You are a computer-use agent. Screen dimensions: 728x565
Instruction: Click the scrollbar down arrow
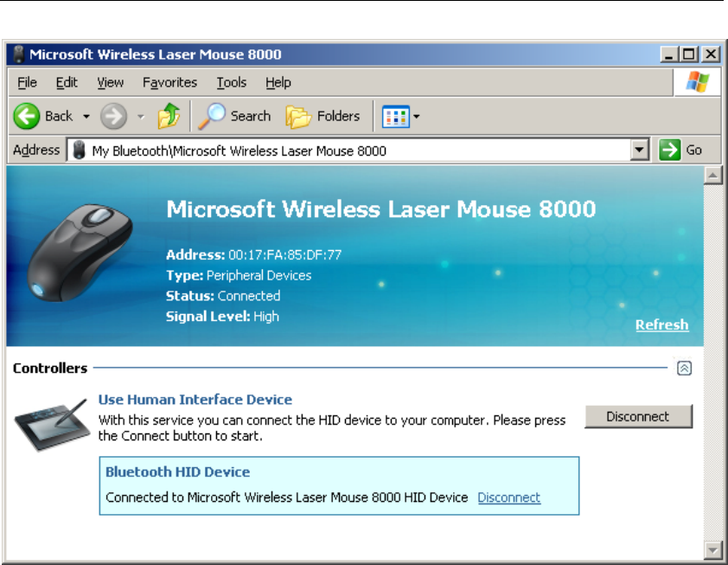[x=712, y=550]
